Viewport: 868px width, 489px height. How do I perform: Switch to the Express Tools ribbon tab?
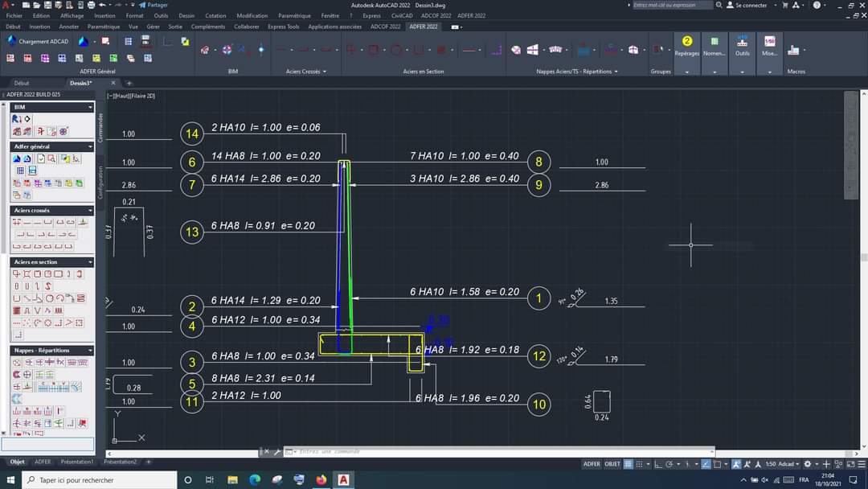pyautogui.click(x=284, y=27)
